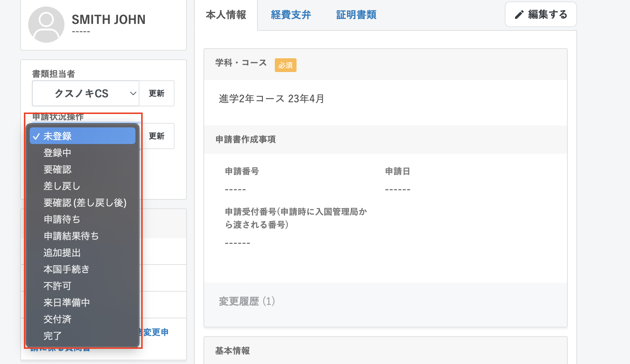Viewport: 630px width, 364px height.
Task: Switch to the 経費支弁 tab
Action: [291, 15]
